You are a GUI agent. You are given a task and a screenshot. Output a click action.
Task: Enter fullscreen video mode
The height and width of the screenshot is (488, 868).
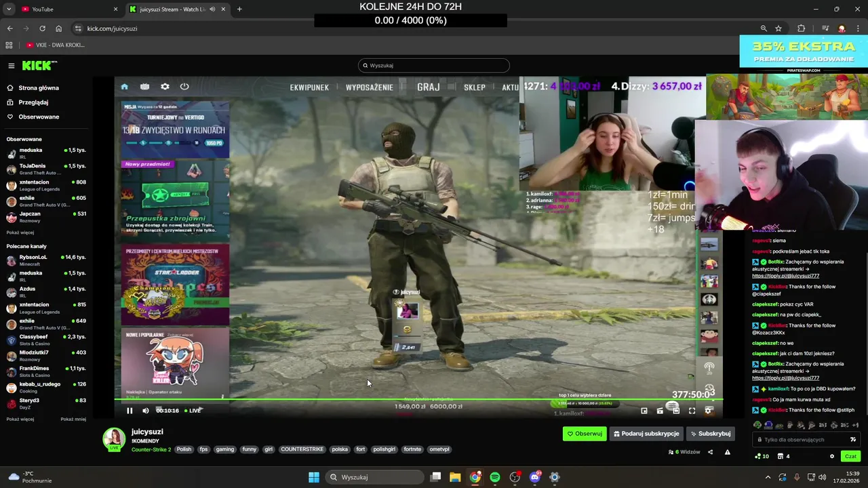(692, 411)
